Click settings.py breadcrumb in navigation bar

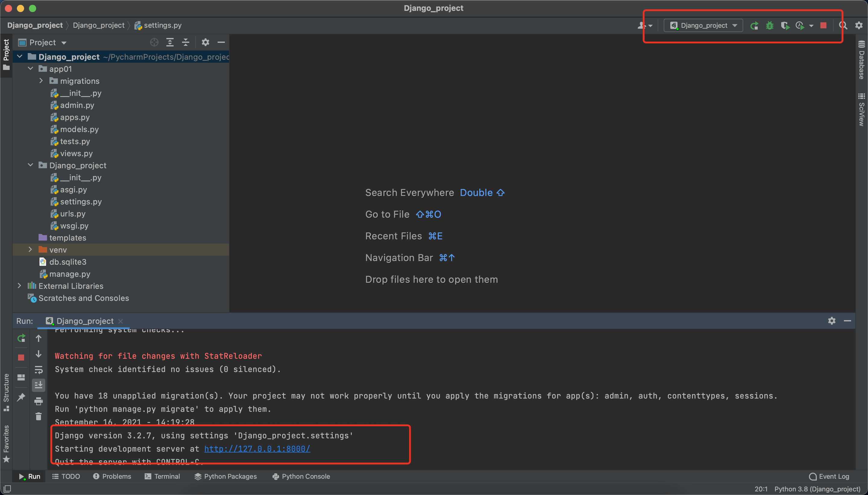[158, 26]
